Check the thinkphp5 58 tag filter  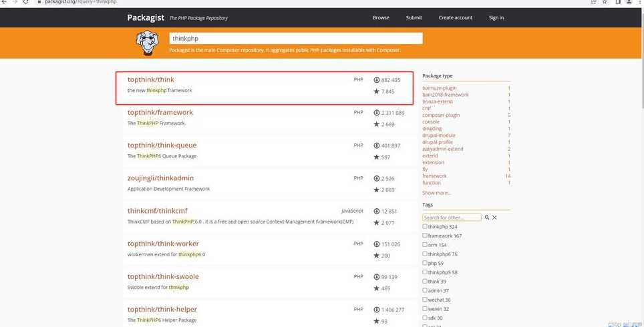click(x=425, y=272)
